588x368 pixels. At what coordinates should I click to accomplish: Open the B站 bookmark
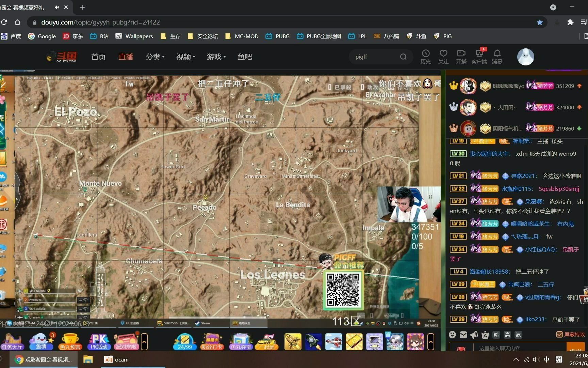tap(99, 36)
